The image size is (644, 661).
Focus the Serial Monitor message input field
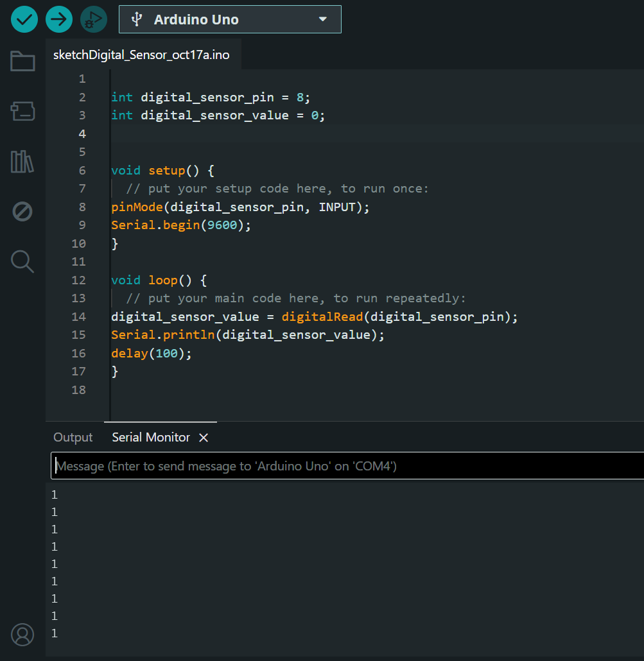(347, 466)
